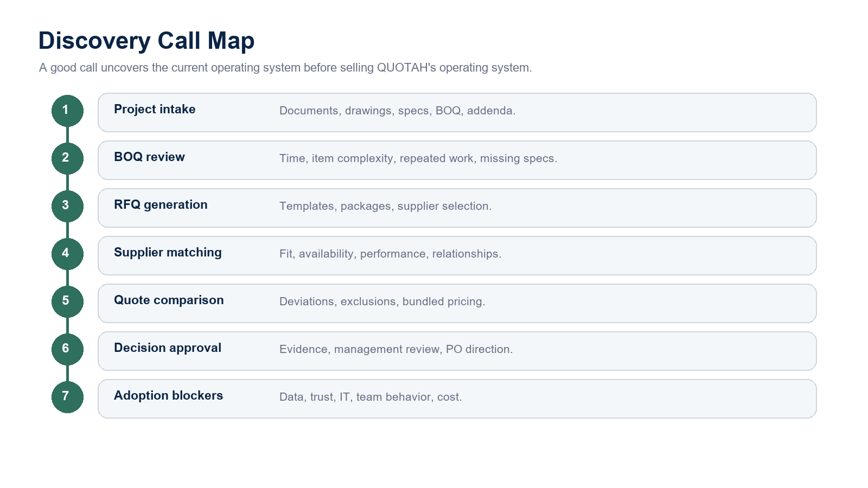Click the Project intake heading
868x488 pixels.
(155, 110)
